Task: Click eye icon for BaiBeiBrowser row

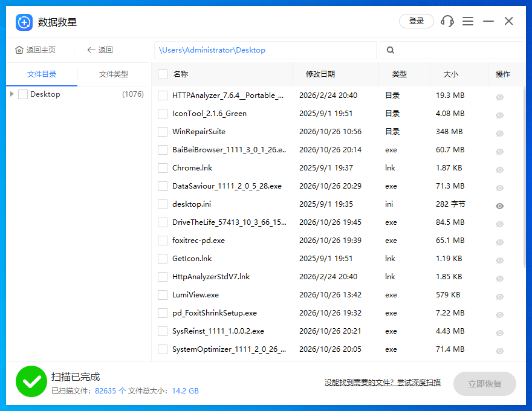Action: 499,152
